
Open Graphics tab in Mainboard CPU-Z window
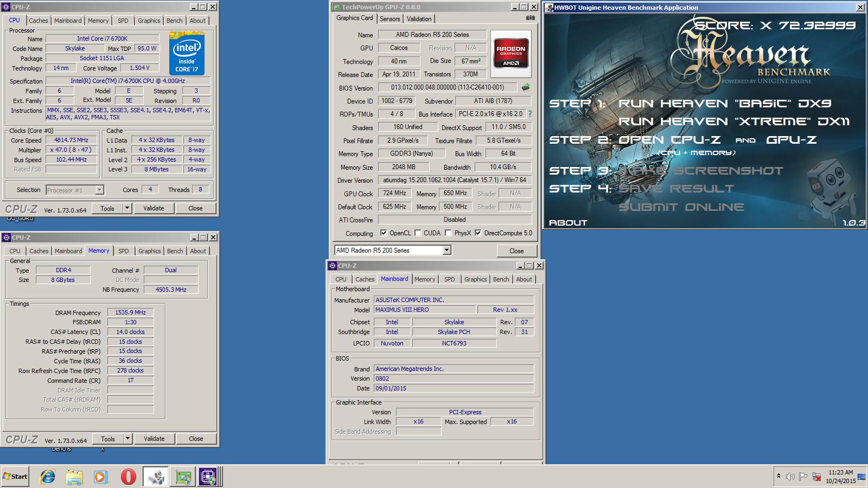475,279
